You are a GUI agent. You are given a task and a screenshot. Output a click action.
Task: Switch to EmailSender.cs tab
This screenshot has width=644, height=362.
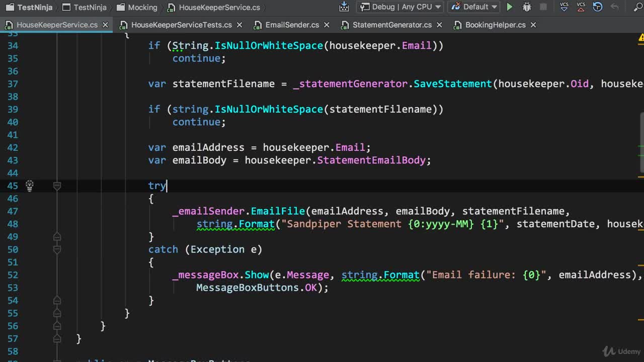point(292,25)
